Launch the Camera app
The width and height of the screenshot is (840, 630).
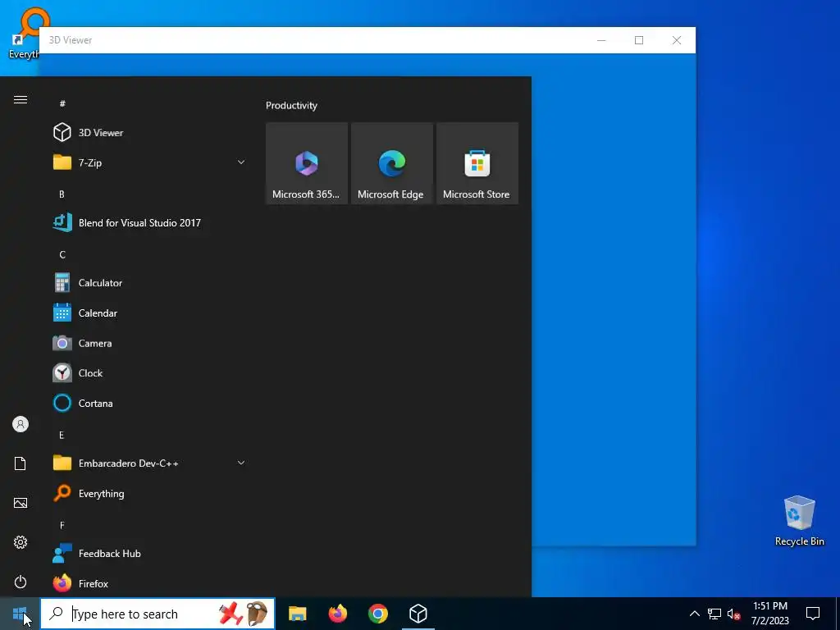[x=149, y=343]
